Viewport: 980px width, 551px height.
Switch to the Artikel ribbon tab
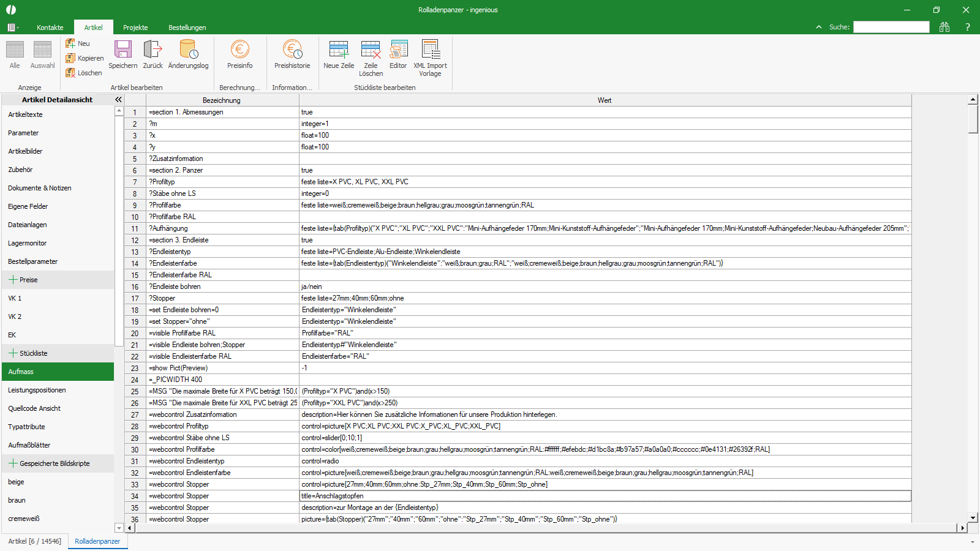(x=94, y=28)
